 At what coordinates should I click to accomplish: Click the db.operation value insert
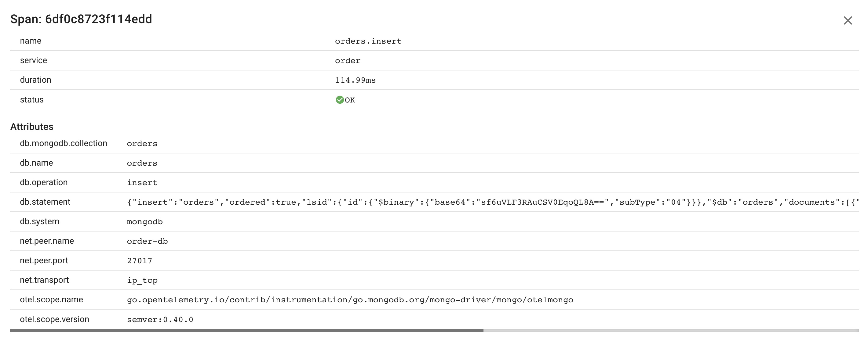(x=142, y=183)
